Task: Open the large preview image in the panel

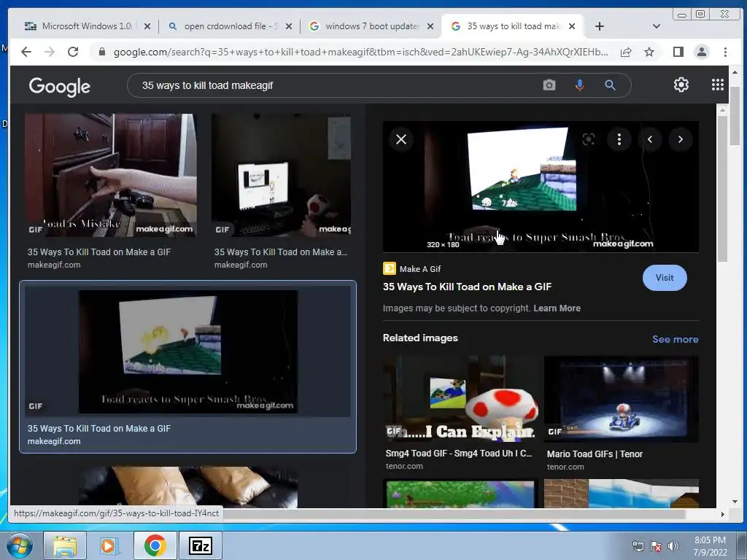Action: [541, 187]
